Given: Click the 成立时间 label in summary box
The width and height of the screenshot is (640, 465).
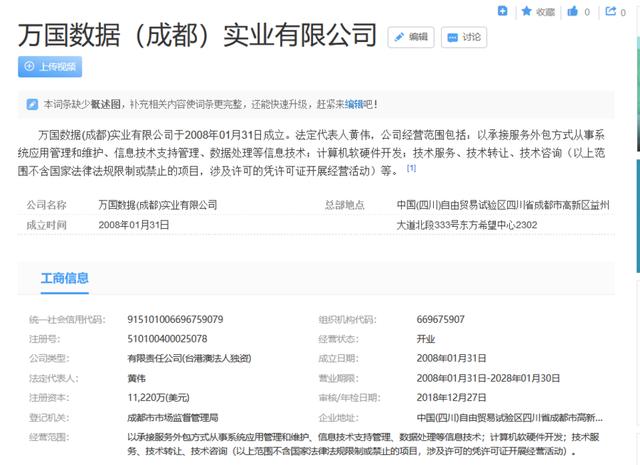Looking at the screenshot, I should (47, 225).
